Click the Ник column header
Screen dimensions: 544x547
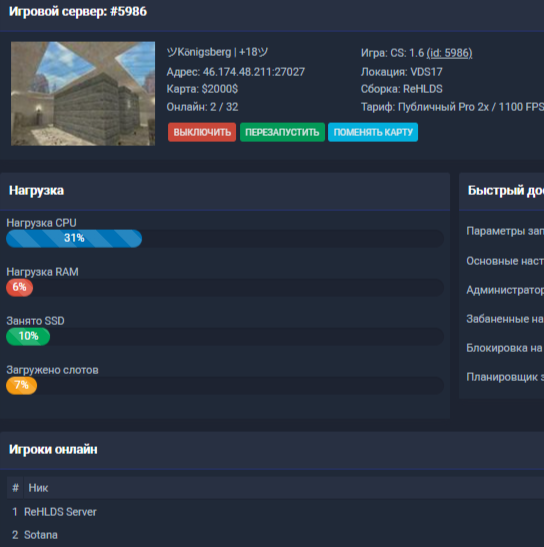(x=38, y=488)
